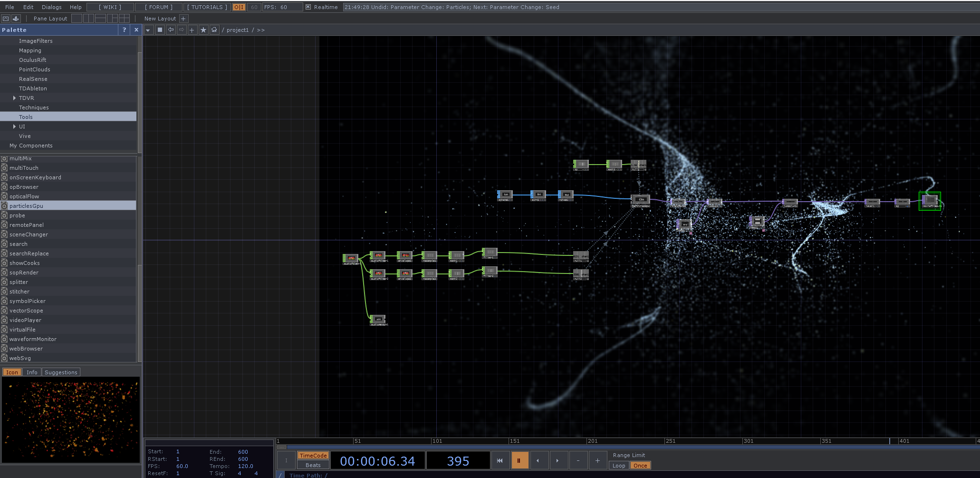This screenshot has width=980, height=478.
Task: Expand the UI palette folder
Action: 14,127
